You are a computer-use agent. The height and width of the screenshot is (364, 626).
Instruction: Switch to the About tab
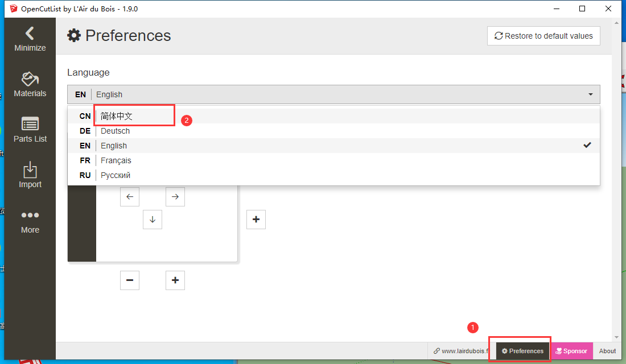click(607, 351)
